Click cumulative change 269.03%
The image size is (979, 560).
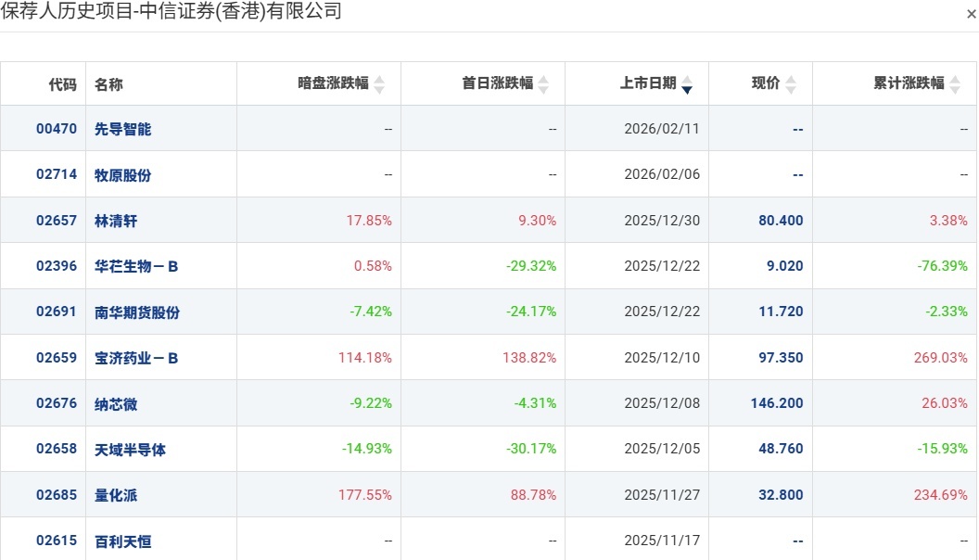point(941,358)
